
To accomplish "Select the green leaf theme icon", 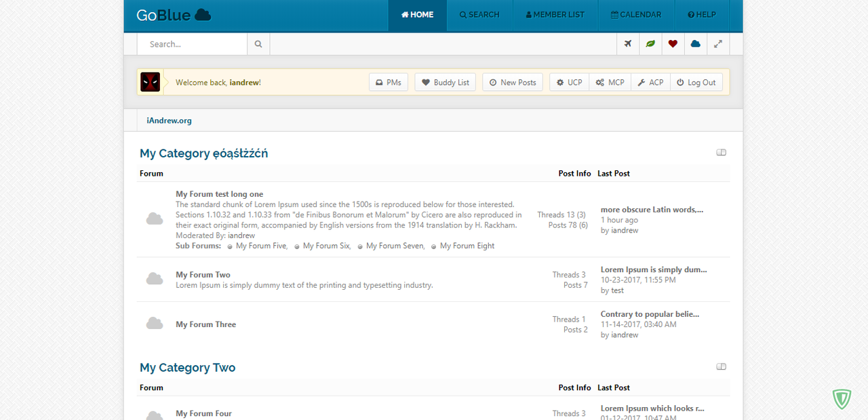I will tap(650, 44).
